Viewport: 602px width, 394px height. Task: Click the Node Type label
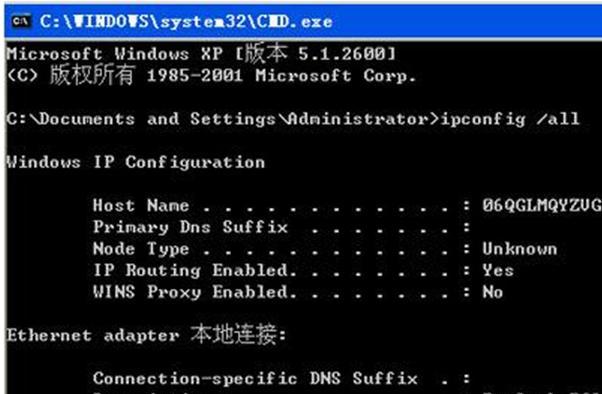coord(141,249)
